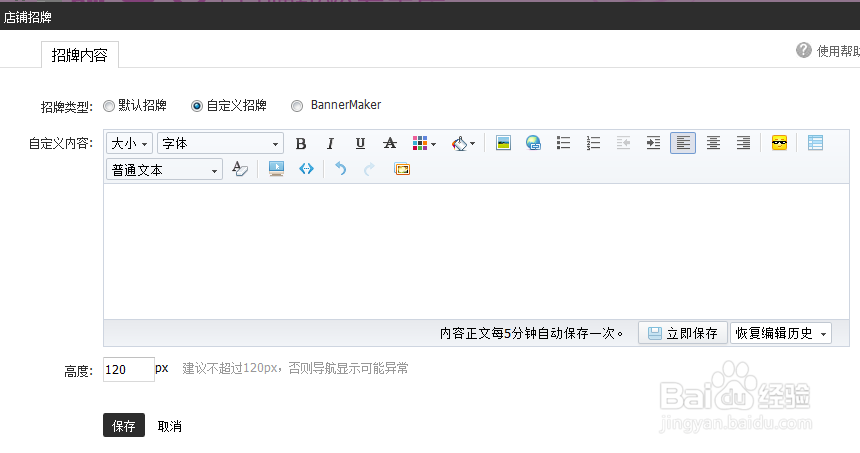
Task: Align text to the right
Action: tap(743, 143)
